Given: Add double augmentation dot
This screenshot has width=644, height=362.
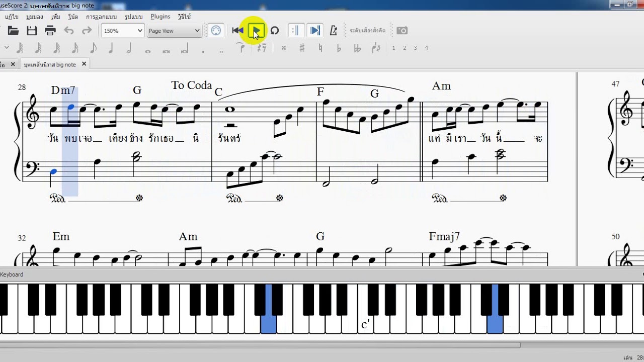Looking at the screenshot, I should pos(221,51).
